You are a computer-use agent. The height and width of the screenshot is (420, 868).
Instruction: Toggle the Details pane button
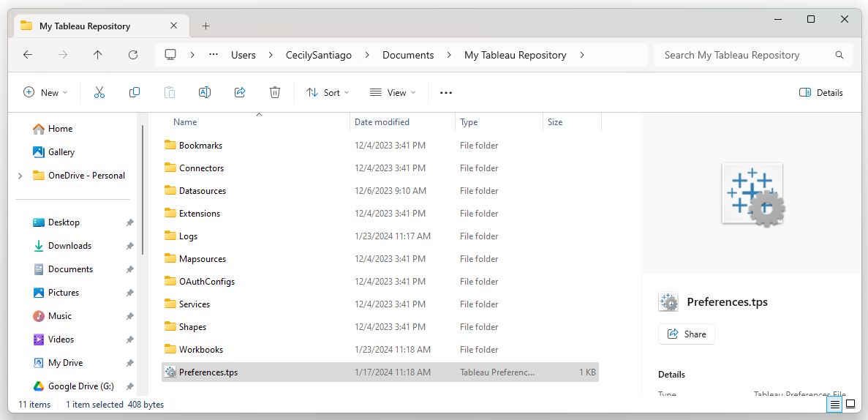pyautogui.click(x=821, y=92)
